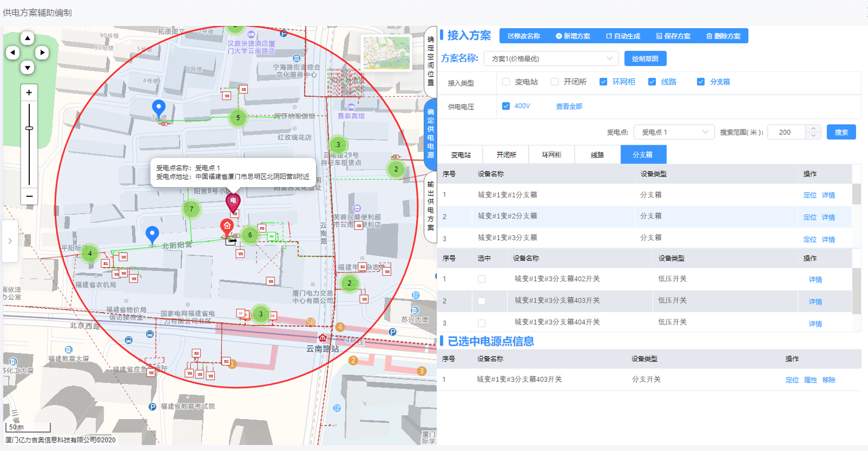
Task: Uncheck the 线路 checkbox
Action: 652,82
